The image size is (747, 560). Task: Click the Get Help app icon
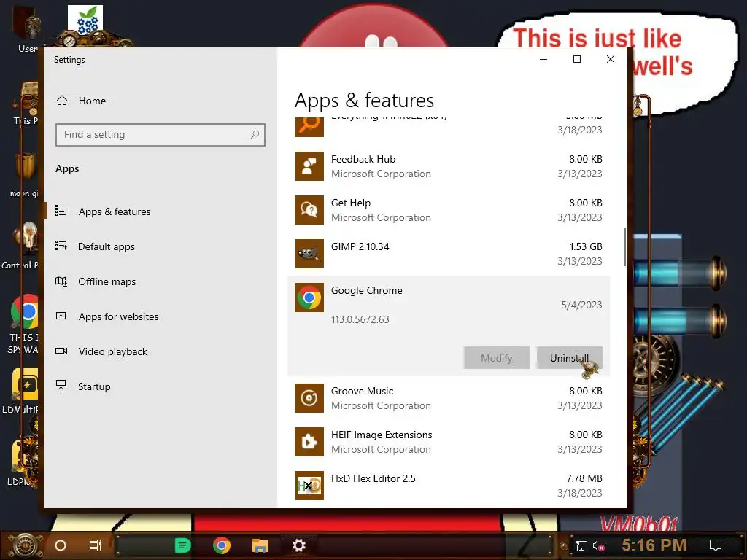309,210
